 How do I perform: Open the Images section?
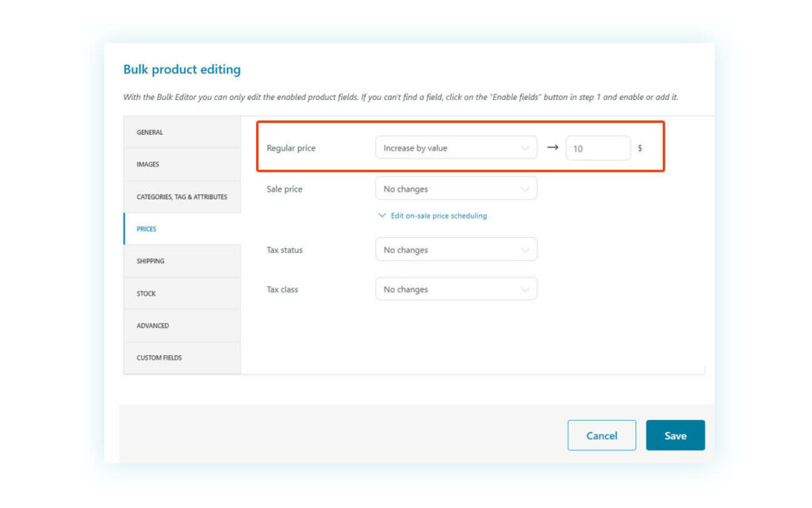[x=182, y=164]
